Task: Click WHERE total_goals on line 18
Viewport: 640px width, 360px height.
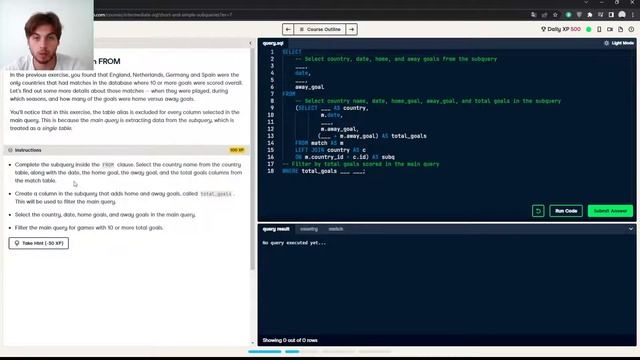Action: 309,171
